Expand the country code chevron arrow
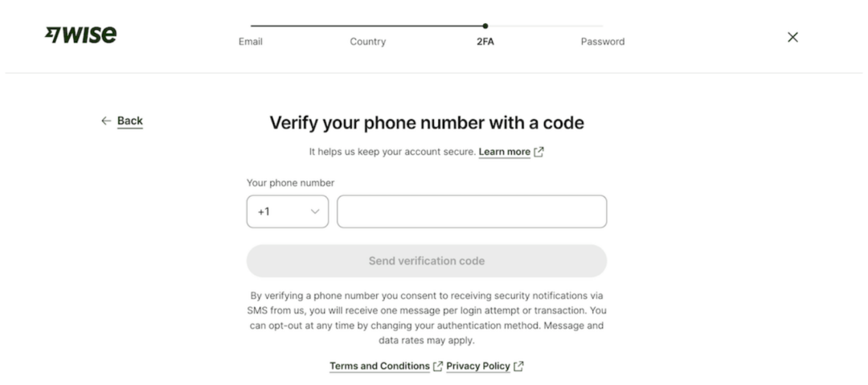Viewport: 868px width, 385px height. coord(314,211)
